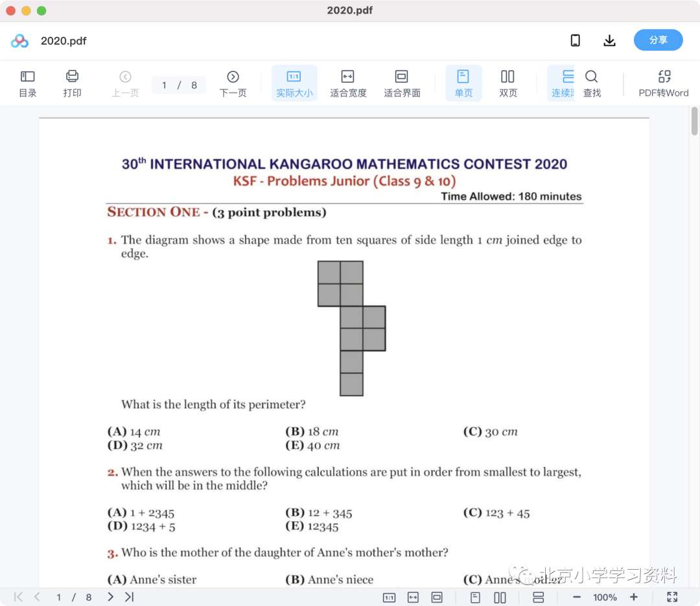
Task: Click the 'KSF - Problems Junior' subtitle
Action: click(344, 181)
